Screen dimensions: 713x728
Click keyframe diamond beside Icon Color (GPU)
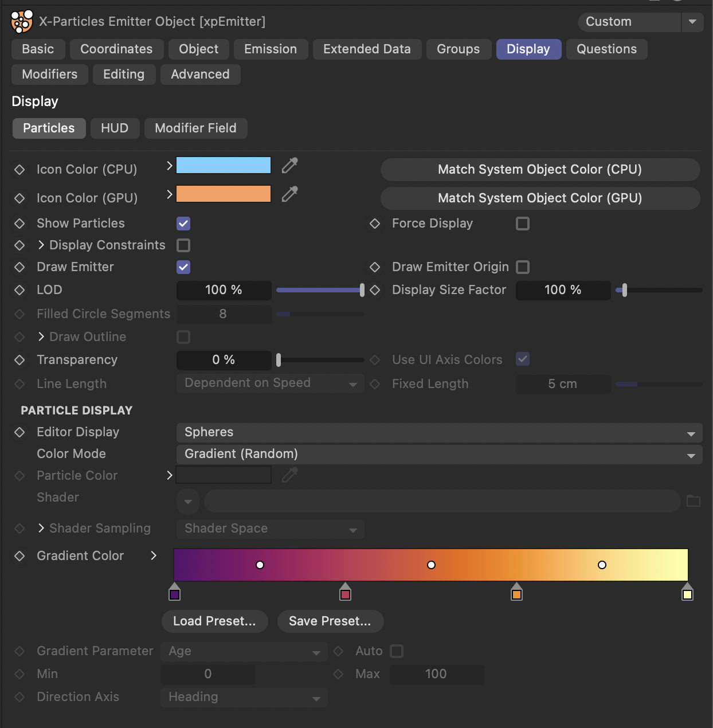19,198
